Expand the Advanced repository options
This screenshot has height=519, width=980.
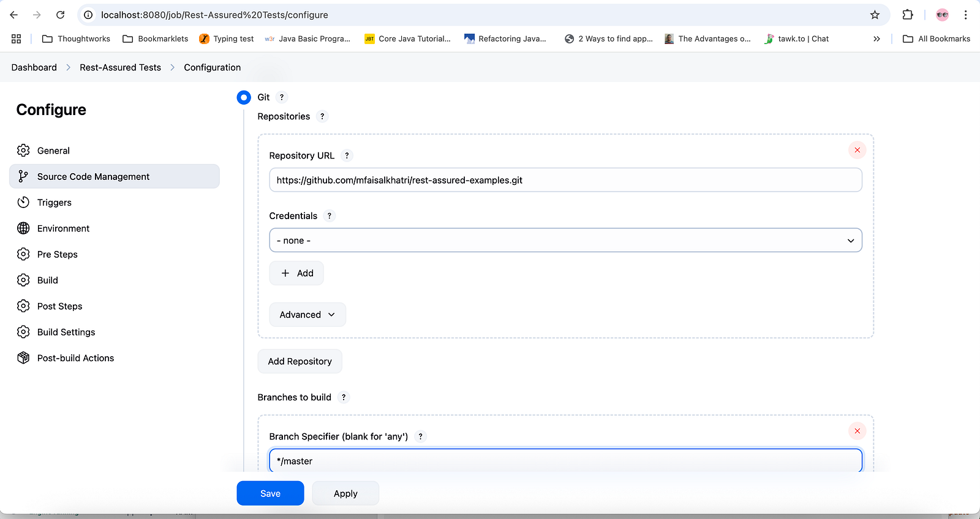(x=307, y=315)
